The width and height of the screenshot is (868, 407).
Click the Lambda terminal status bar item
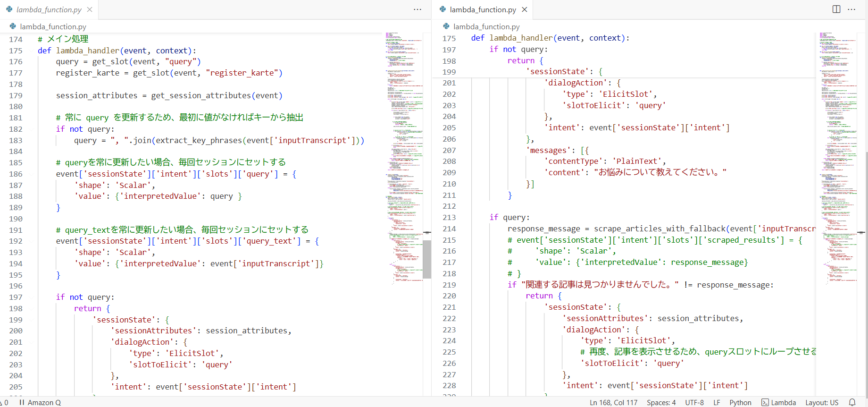778,402
